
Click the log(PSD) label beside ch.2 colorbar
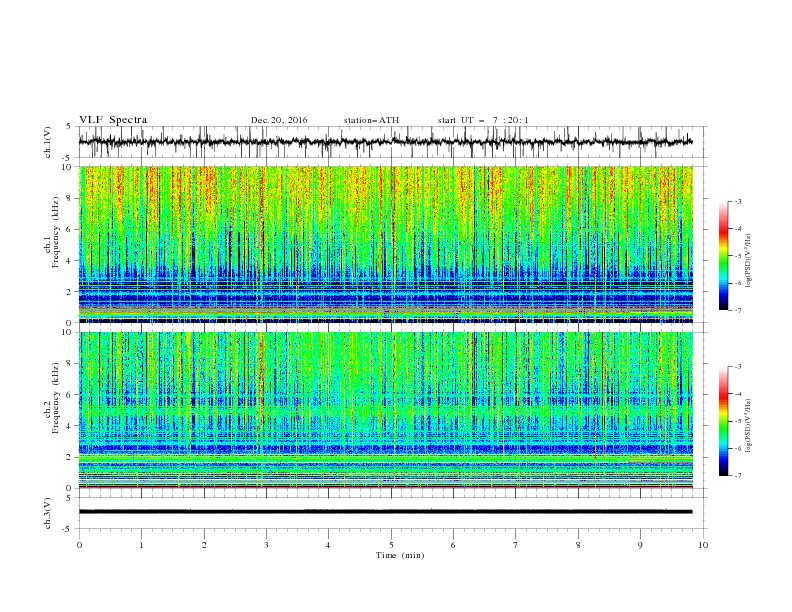tap(749, 426)
